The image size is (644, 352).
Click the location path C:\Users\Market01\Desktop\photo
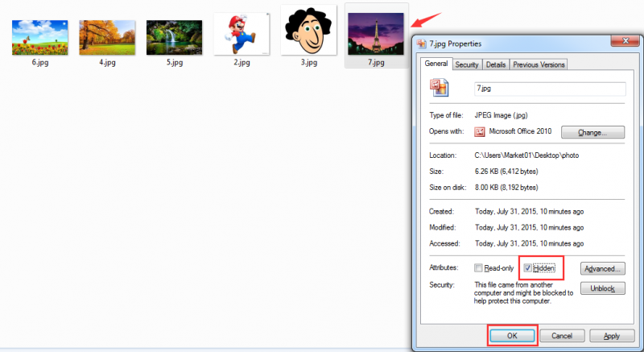526,155
